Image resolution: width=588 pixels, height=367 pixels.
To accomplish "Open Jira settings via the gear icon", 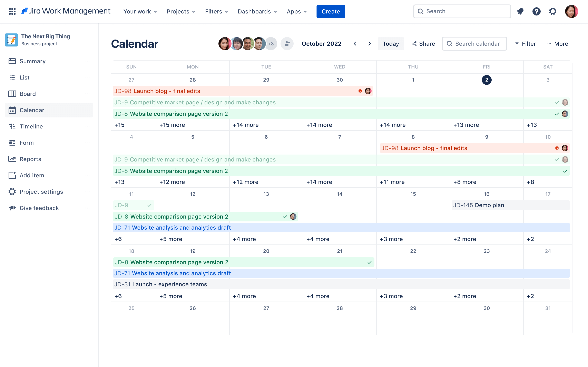I will pyautogui.click(x=553, y=11).
